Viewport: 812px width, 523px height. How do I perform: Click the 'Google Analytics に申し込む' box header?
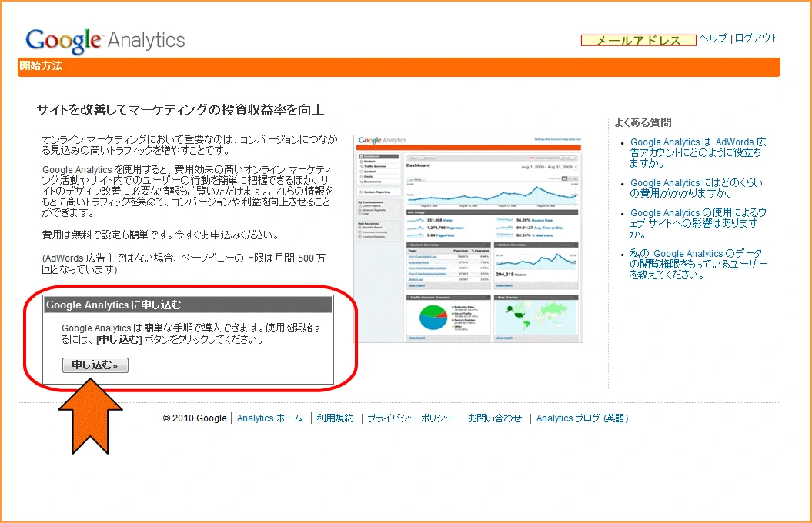pyautogui.click(x=188, y=305)
